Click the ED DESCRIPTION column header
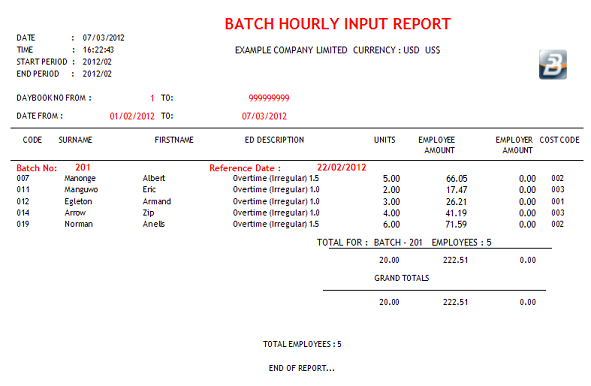The width and height of the screenshot is (591, 386). 274,140
